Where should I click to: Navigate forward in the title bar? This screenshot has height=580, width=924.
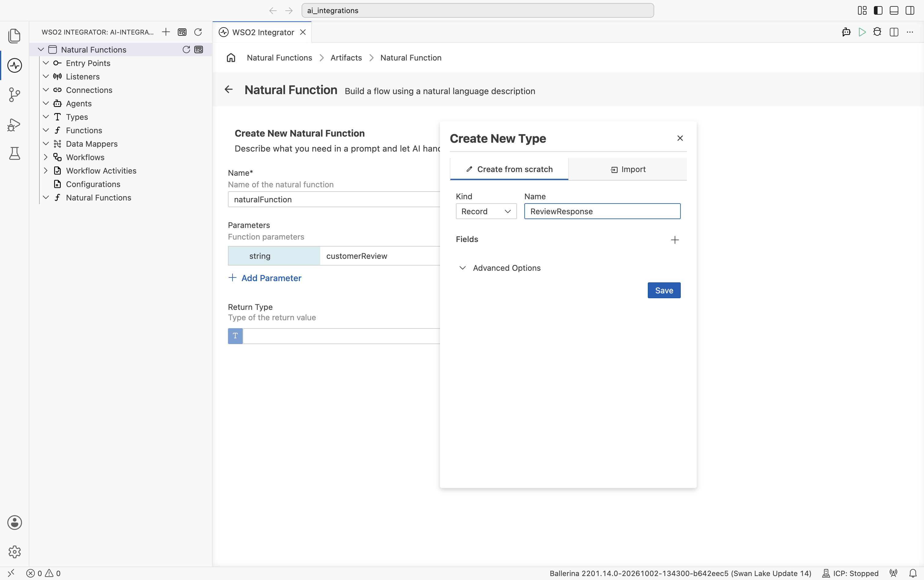click(289, 10)
